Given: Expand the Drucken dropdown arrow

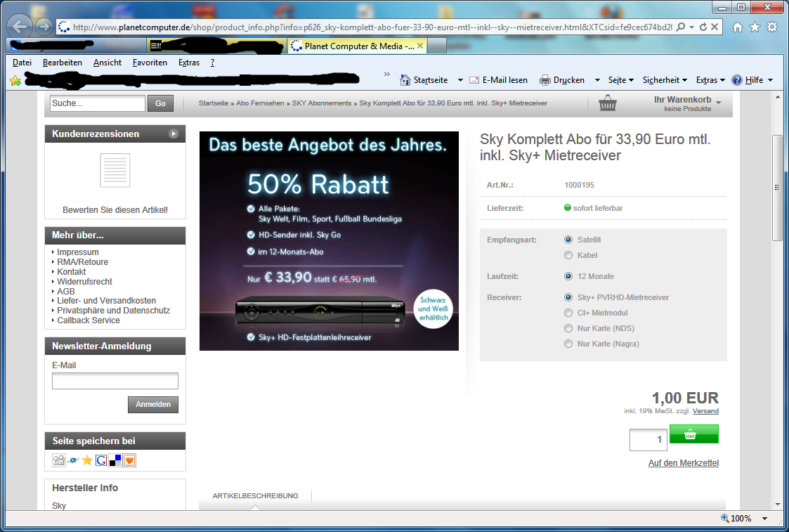Looking at the screenshot, I should (x=597, y=80).
